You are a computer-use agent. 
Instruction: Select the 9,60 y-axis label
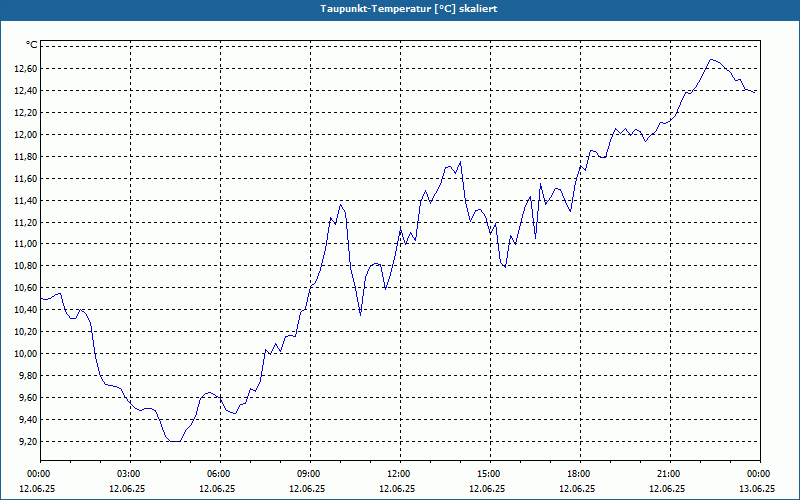coord(30,397)
